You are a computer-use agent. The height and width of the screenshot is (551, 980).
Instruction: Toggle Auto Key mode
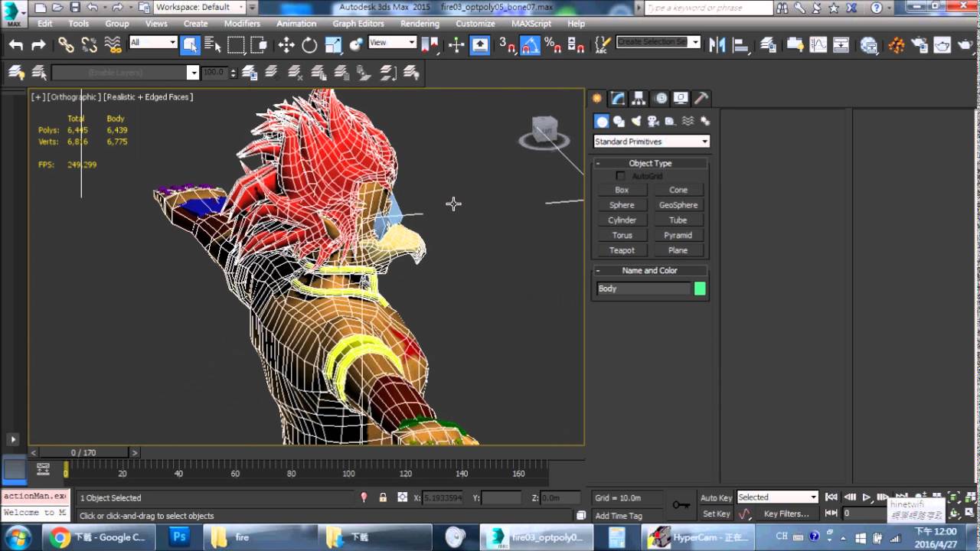(x=716, y=498)
